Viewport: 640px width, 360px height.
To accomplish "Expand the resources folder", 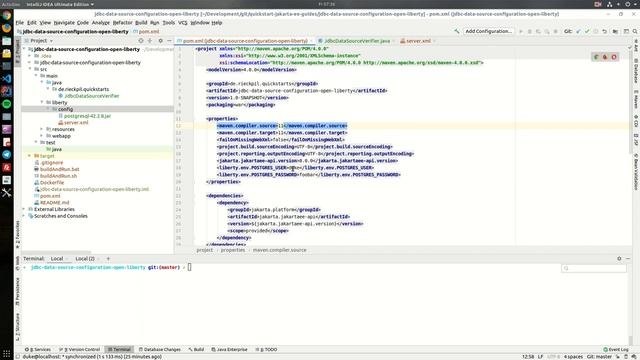I will (x=42, y=129).
